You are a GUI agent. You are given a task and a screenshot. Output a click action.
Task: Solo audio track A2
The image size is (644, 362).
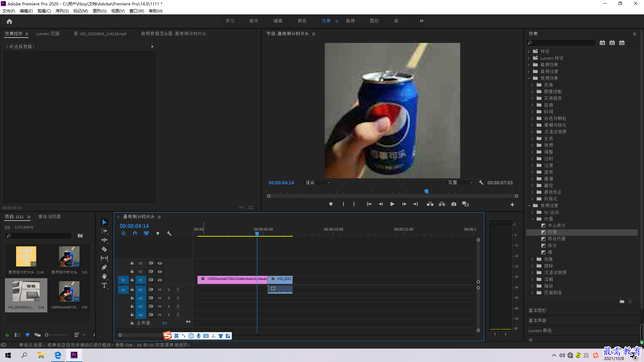(169, 298)
